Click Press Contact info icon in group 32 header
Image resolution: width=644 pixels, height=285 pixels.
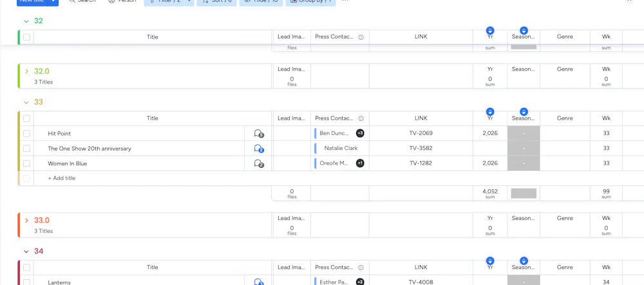[361, 37]
